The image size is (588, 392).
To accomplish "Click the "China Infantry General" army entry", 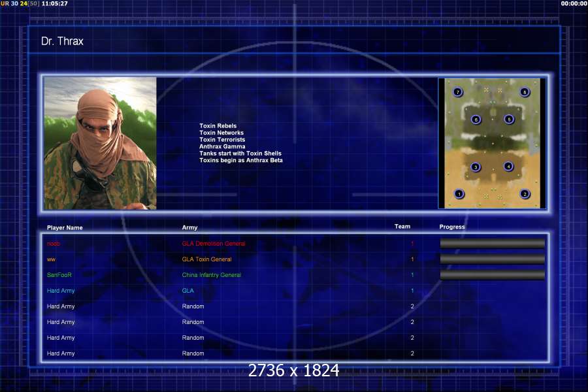I will click(x=212, y=275).
